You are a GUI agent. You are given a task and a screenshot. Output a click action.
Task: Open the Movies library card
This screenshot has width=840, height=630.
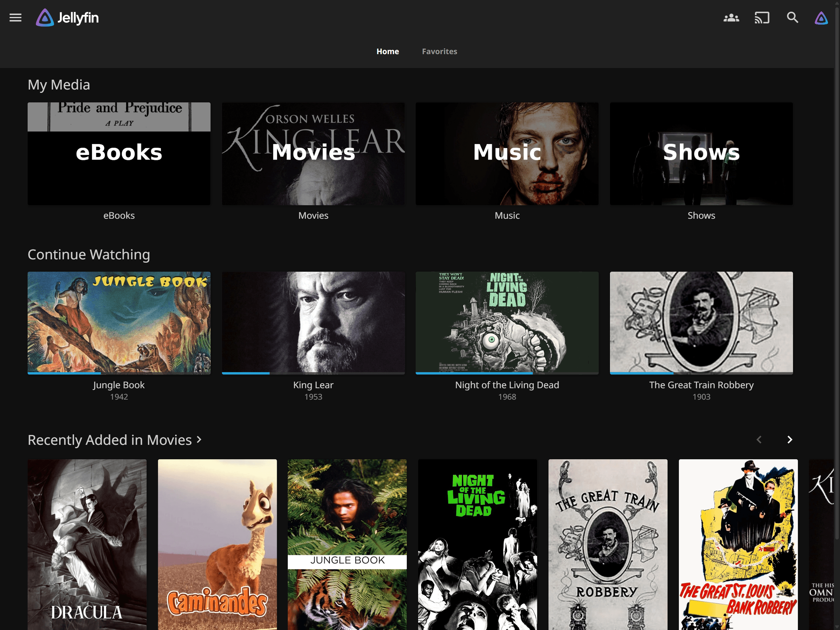pos(313,154)
